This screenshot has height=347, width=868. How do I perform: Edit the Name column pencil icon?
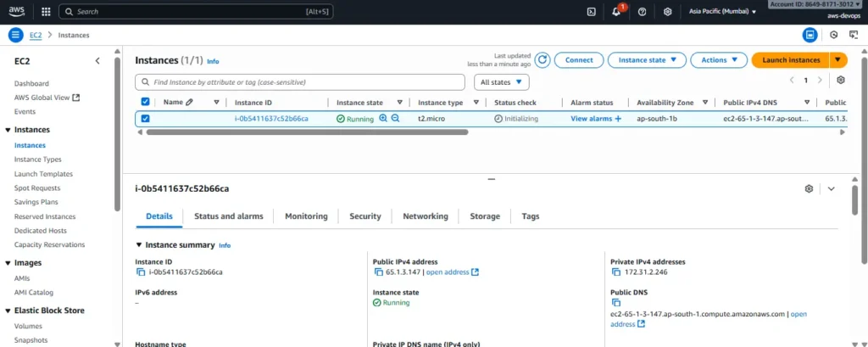tap(189, 102)
